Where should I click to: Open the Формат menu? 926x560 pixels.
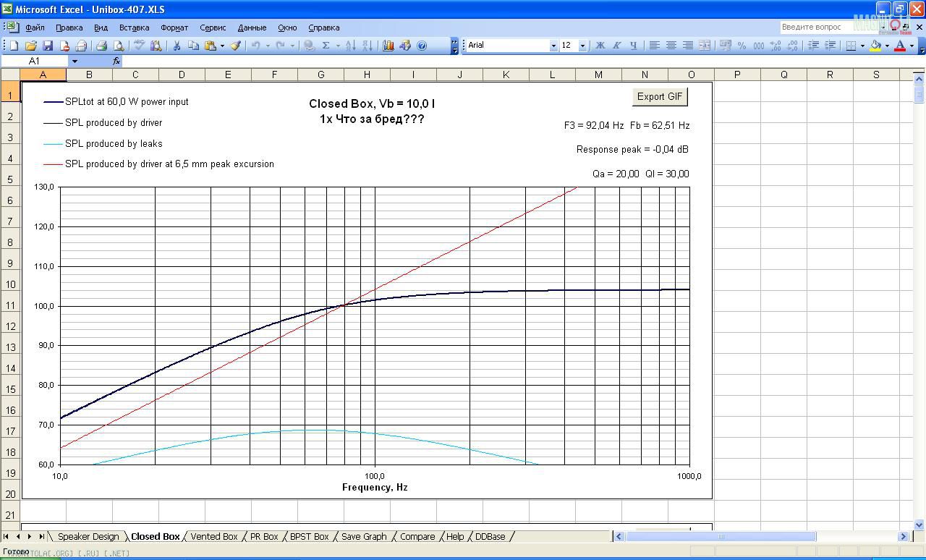pyautogui.click(x=174, y=27)
